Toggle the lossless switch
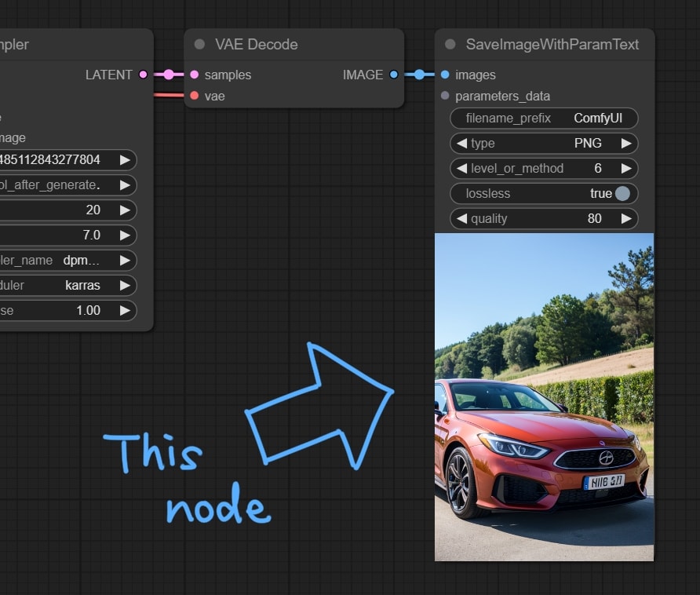The height and width of the screenshot is (595, 700). click(x=622, y=193)
